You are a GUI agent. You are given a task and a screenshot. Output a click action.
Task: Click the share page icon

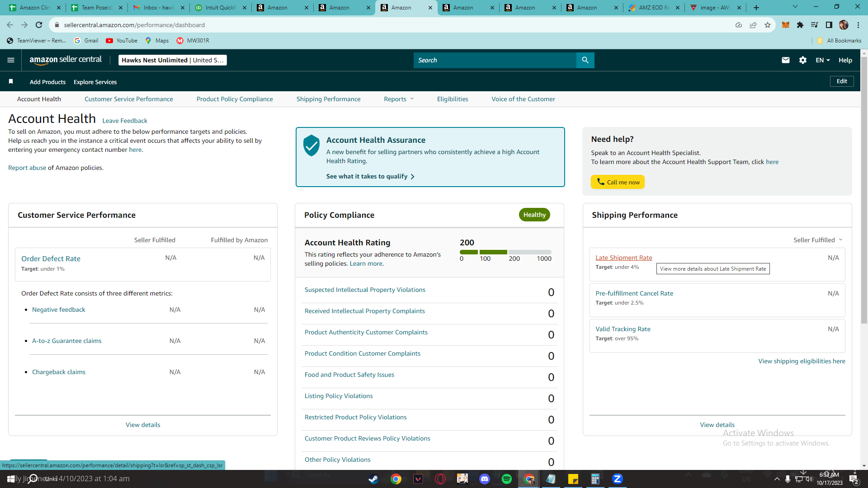(x=753, y=25)
